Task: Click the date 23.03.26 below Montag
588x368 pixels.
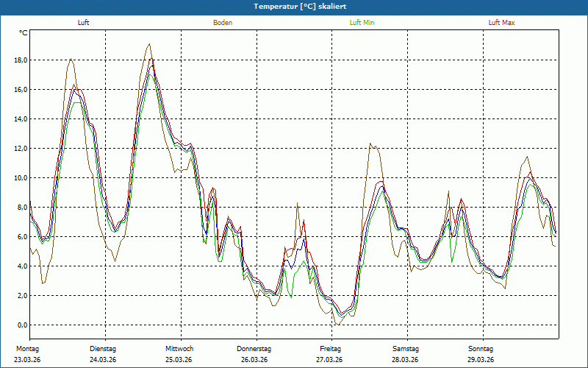Action: (28, 360)
